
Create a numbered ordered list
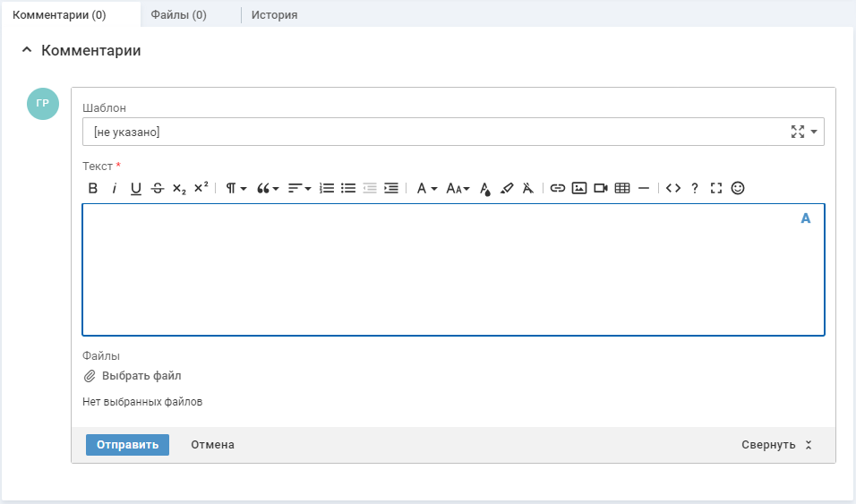coord(327,188)
